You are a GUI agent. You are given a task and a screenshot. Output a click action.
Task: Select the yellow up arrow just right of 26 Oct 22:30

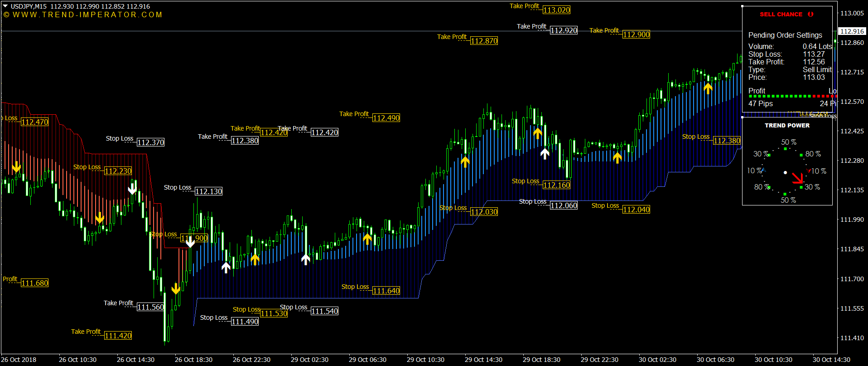(x=255, y=259)
